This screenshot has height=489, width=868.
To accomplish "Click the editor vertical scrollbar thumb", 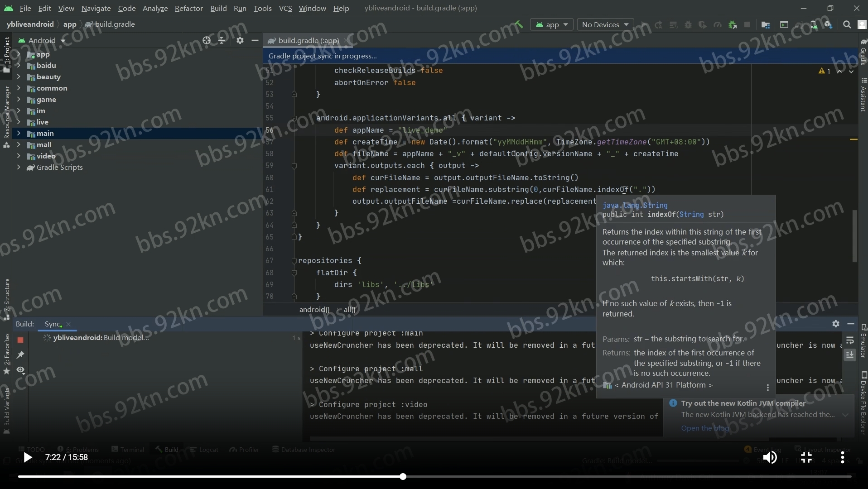I will tap(855, 236).
